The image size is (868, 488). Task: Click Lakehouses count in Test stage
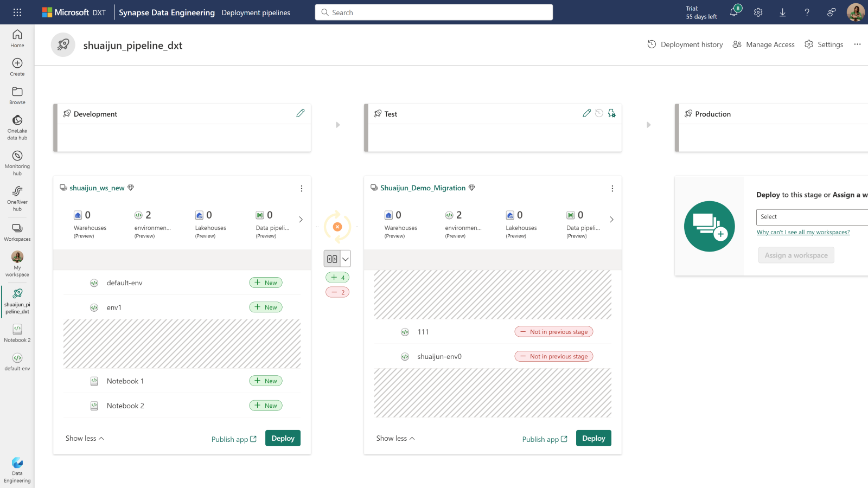click(x=521, y=224)
